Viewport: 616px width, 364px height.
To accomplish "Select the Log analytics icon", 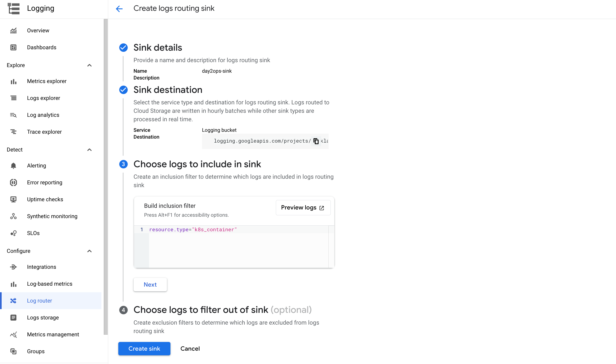I will click(x=13, y=115).
